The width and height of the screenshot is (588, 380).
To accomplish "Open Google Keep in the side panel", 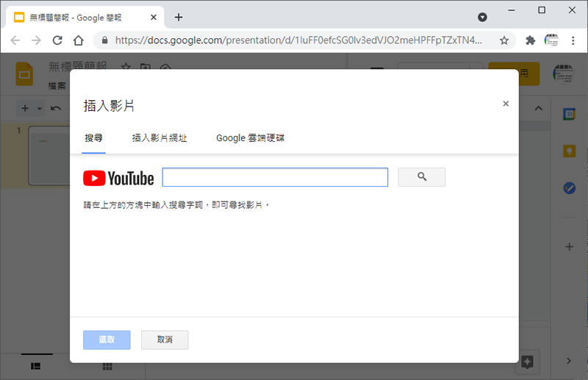I will (569, 151).
